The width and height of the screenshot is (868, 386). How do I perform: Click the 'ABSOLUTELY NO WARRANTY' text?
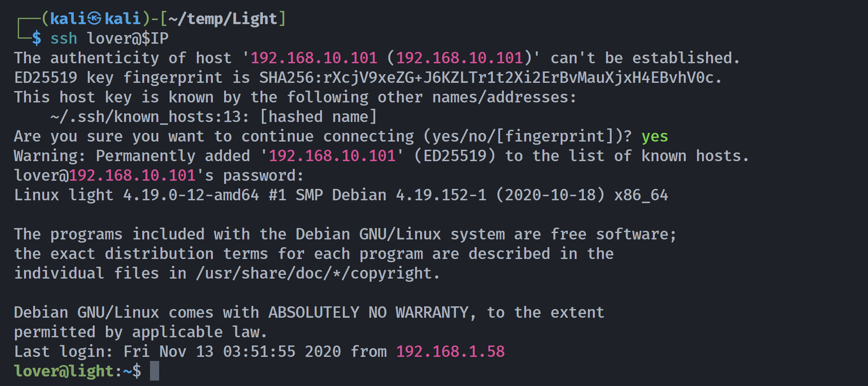pyautogui.click(x=368, y=312)
